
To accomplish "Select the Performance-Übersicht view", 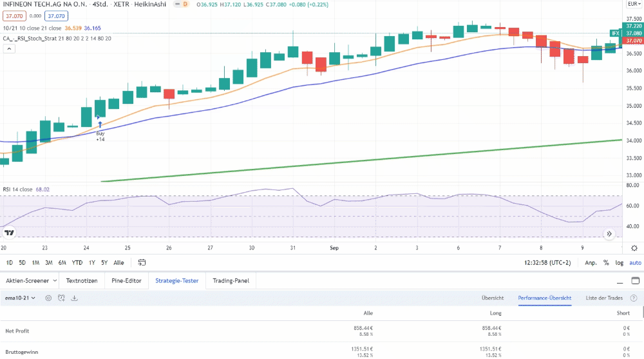I will [545, 298].
